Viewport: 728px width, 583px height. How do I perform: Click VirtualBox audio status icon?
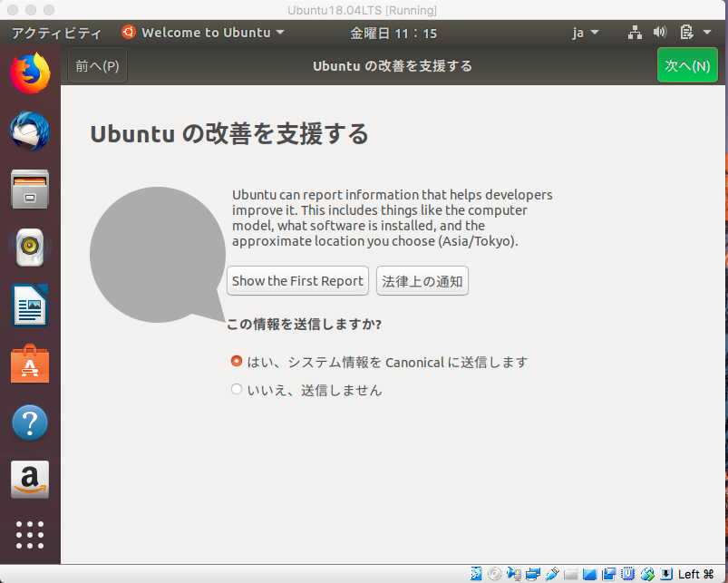(514, 574)
